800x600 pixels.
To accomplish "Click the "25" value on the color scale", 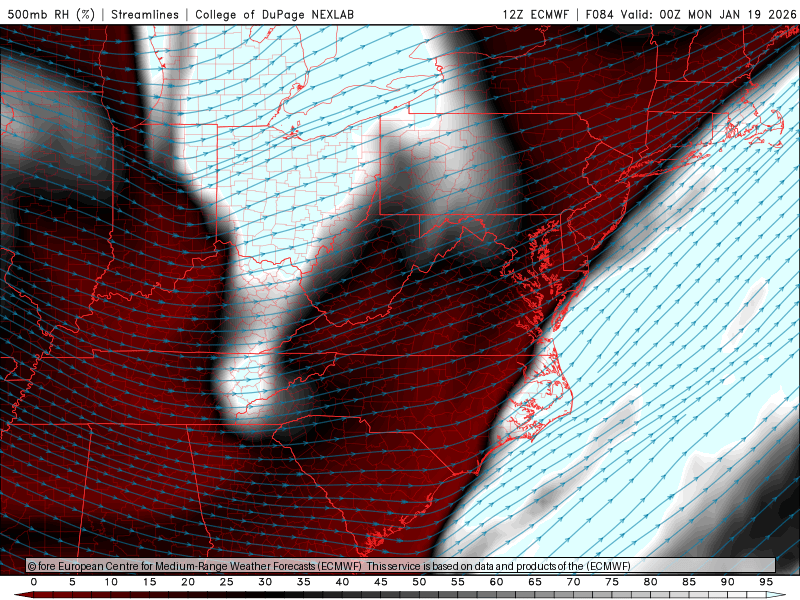I will tap(227, 582).
